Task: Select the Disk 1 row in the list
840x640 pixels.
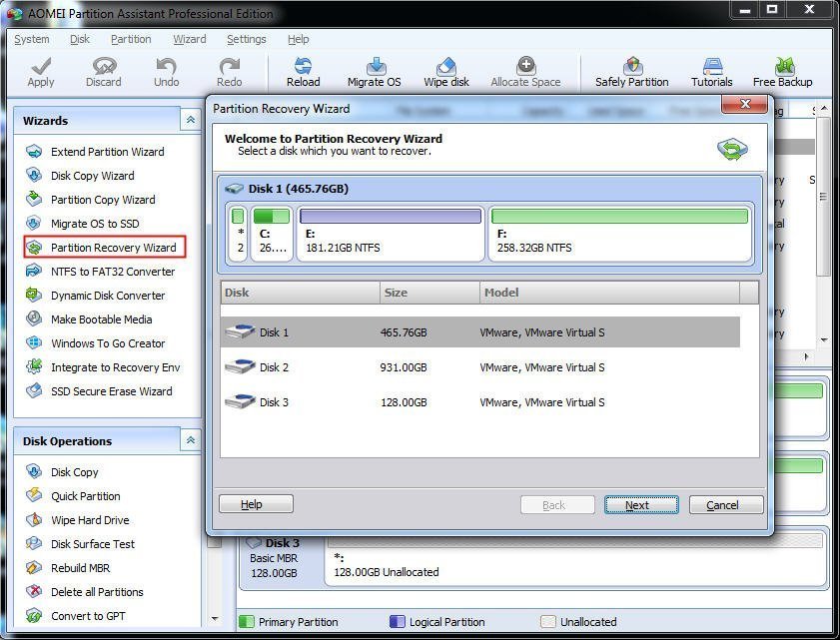Action: click(x=480, y=332)
